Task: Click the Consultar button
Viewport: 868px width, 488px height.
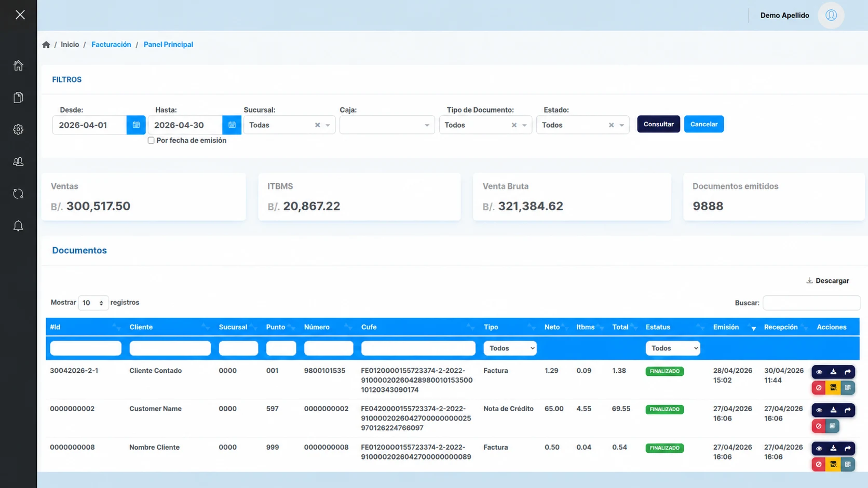Action: pos(658,124)
